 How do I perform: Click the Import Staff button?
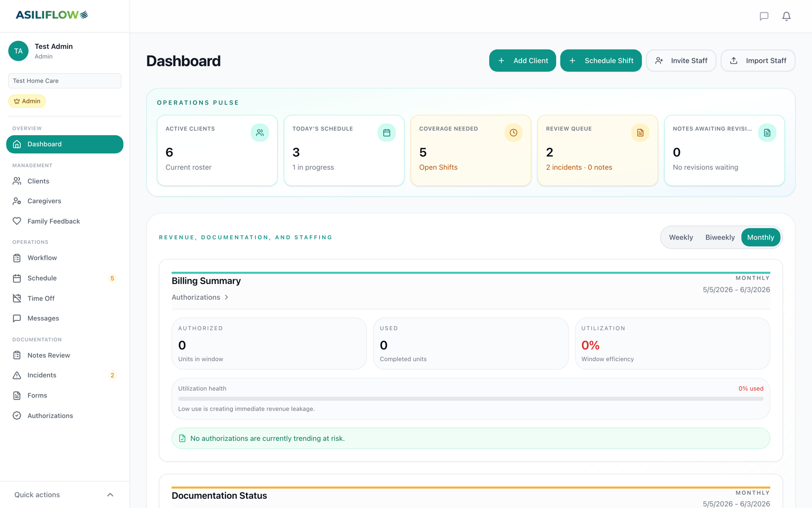tap(758, 60)
